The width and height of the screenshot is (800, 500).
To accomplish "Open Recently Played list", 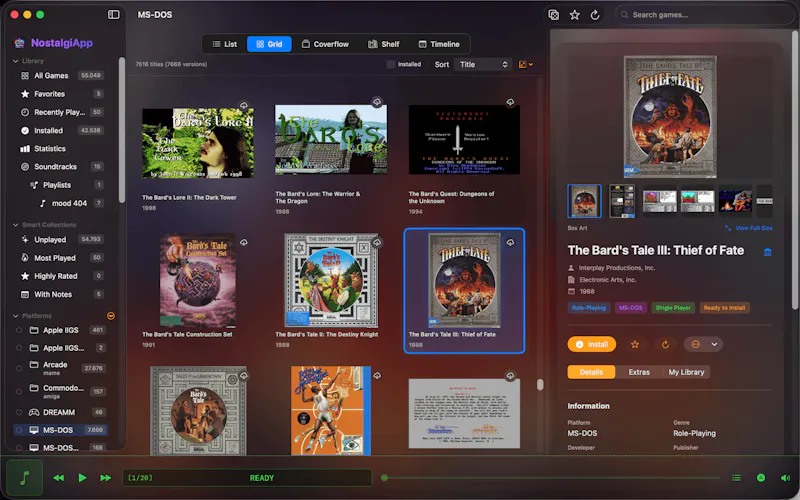I will pos(62,112).
